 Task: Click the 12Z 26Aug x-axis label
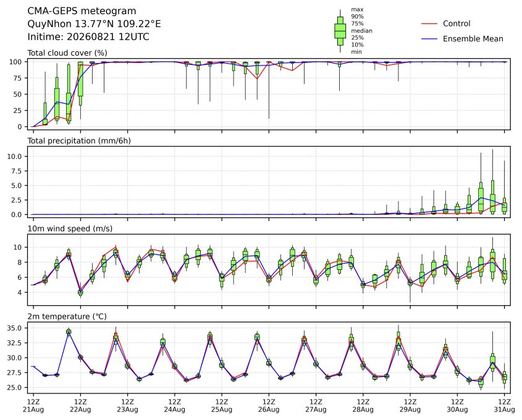coord(269,406)
